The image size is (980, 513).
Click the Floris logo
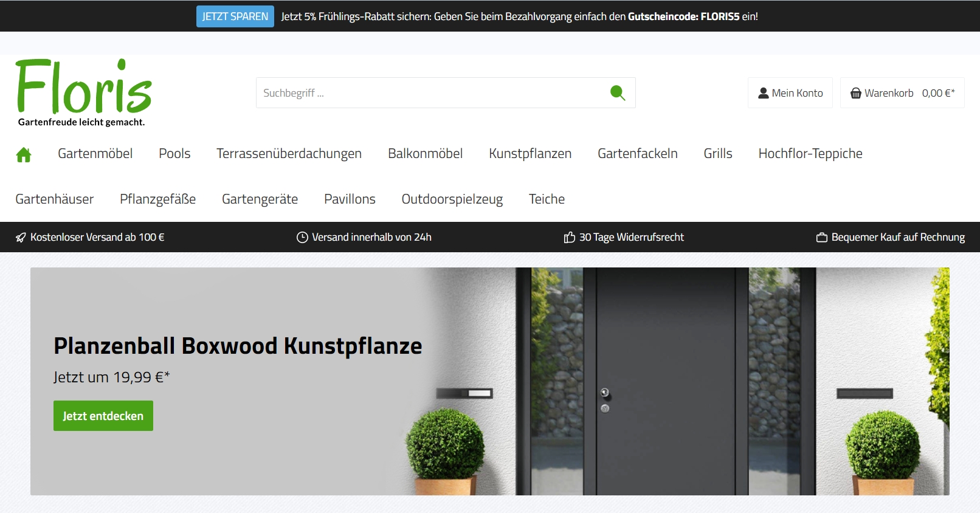click(83, 92)
